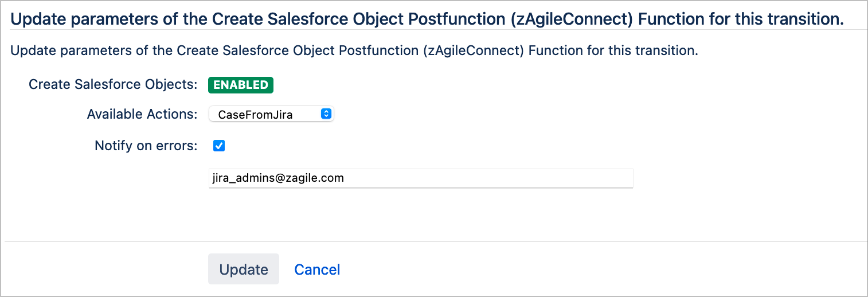Click the bold page heading title
868x297 pixels.
click(427, 19)
